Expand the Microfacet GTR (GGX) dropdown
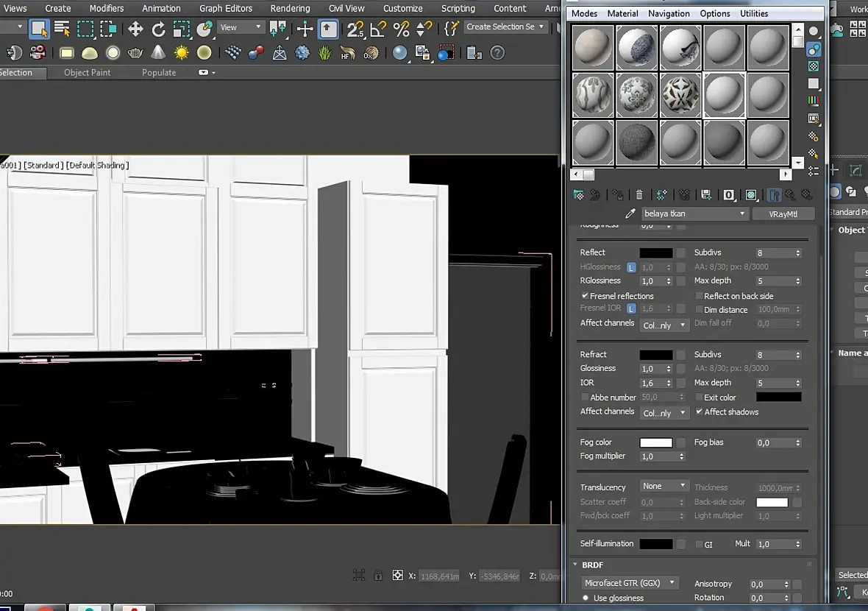This screenshot has height=611, width=868. click(x=630, y=582)
